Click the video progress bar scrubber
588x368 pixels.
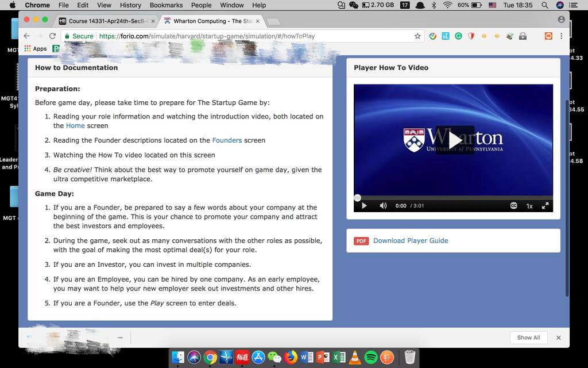[357, 198]
